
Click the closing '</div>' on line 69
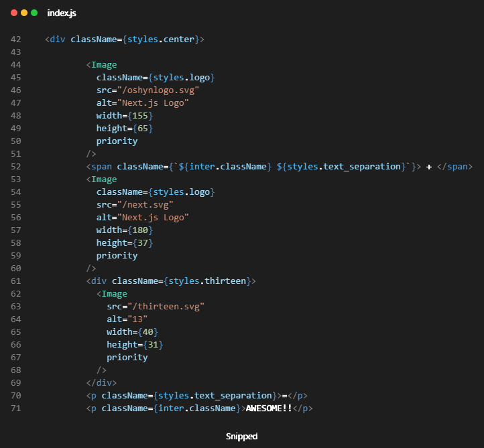tap(101, 383)
